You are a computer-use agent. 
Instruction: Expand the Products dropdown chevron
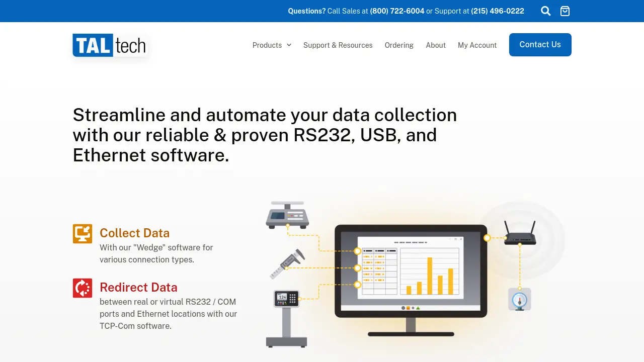tap(289, 45)
